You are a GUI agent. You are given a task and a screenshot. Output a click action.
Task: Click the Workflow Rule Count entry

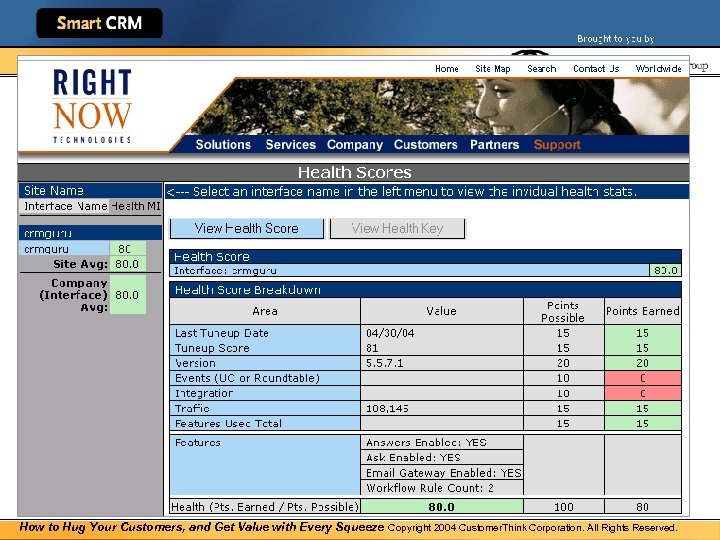click(442, 488)
